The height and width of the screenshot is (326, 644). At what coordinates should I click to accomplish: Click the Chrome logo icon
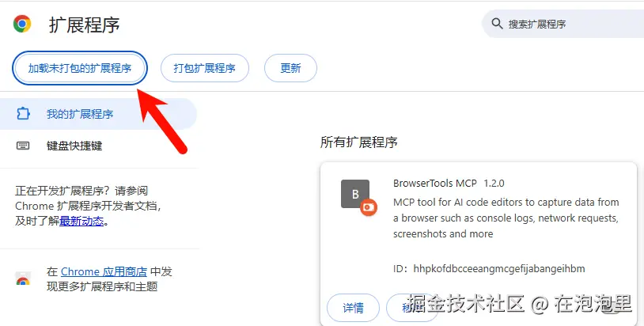(22, 24)
